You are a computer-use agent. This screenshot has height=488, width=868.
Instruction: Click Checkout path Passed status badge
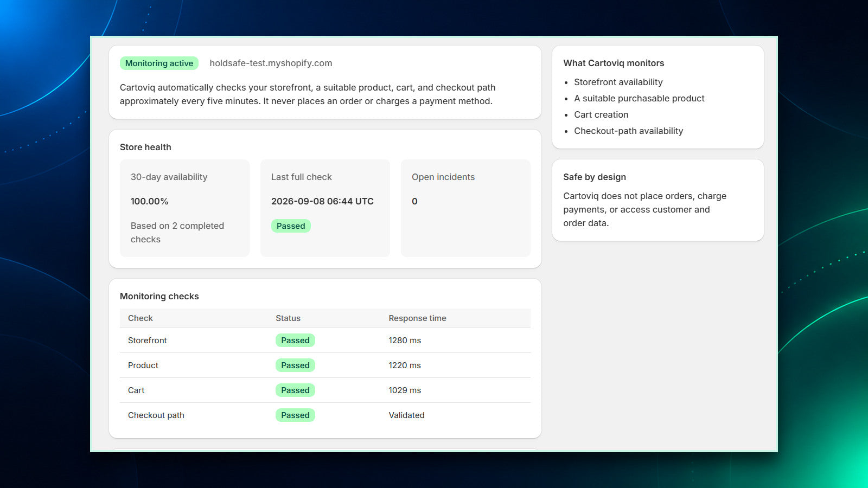[295, 415]
